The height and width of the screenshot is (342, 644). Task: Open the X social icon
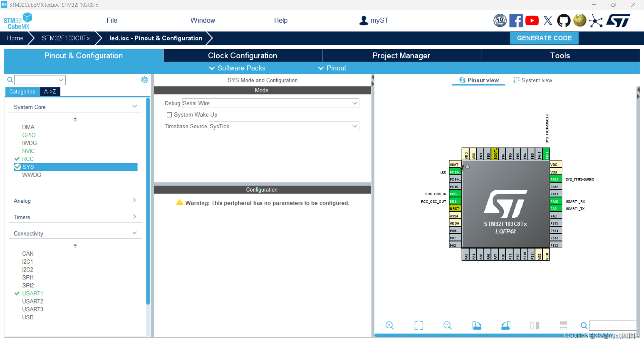(548, 20)
